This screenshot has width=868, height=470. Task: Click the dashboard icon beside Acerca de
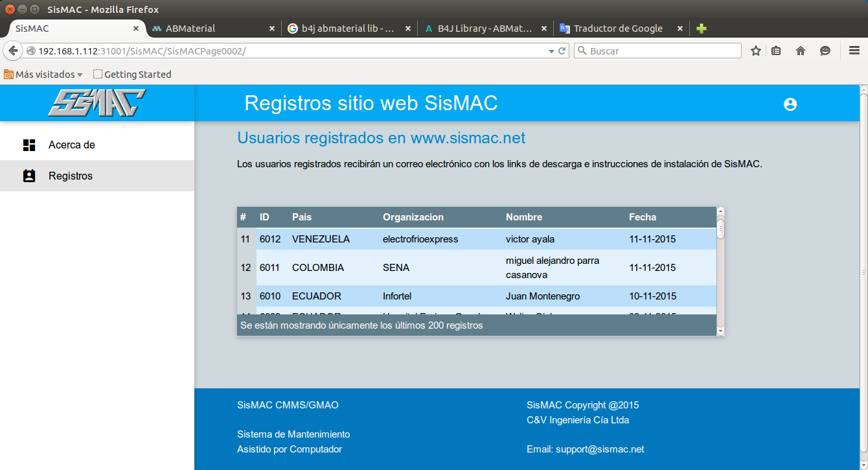coord(29,145)
